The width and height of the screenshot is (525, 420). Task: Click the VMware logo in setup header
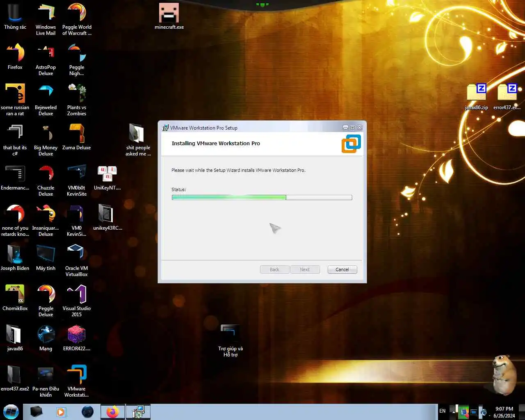click(x=351, y=144)
